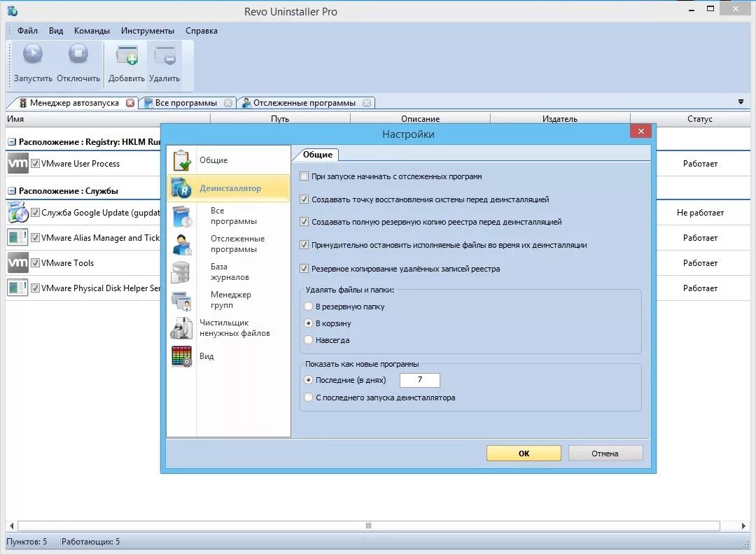Select the Деинсталлятор sidebar icon
This screenshot has width=756, height=555.
[x=182, y=188]
